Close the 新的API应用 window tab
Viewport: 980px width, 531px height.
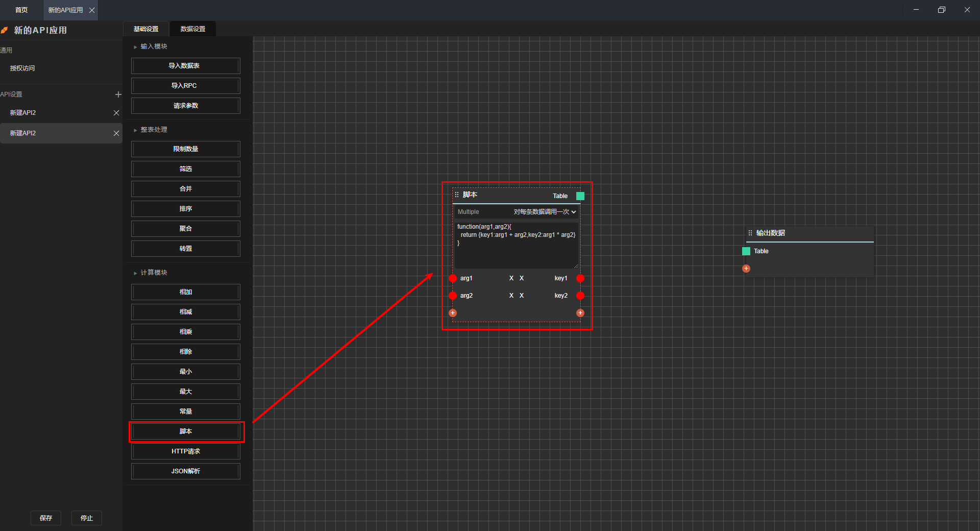click(x=92, y=10)
